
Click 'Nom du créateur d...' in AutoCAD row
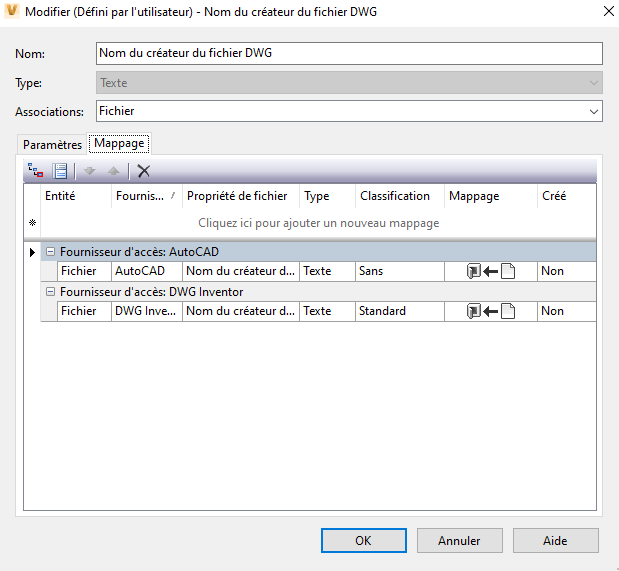click(241, 271)
